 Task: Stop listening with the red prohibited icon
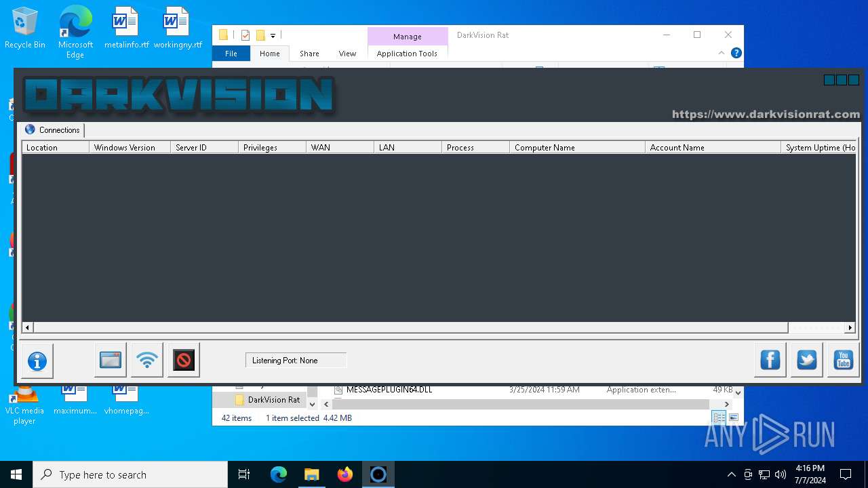coord(183,360)
